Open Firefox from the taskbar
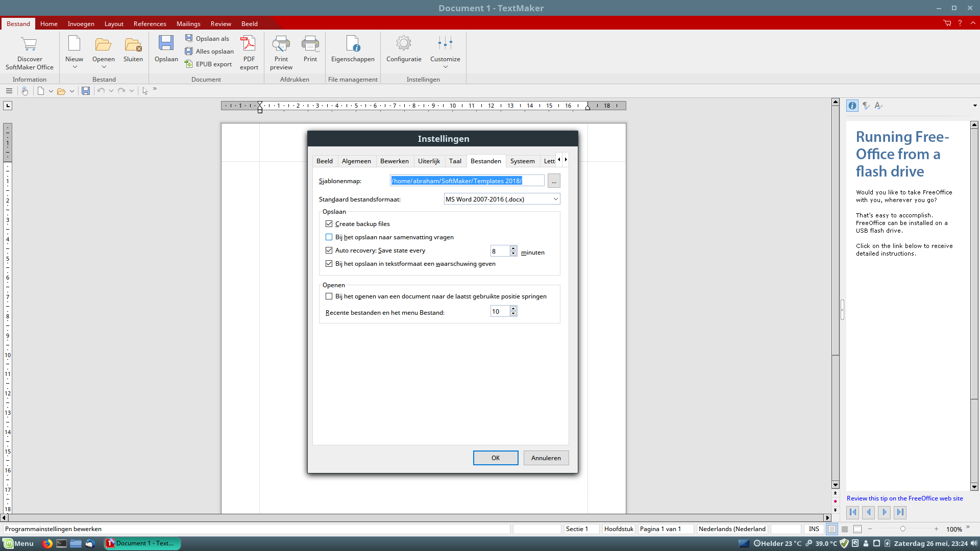This screenshot has height=551, width=980. tap(47, 543)
